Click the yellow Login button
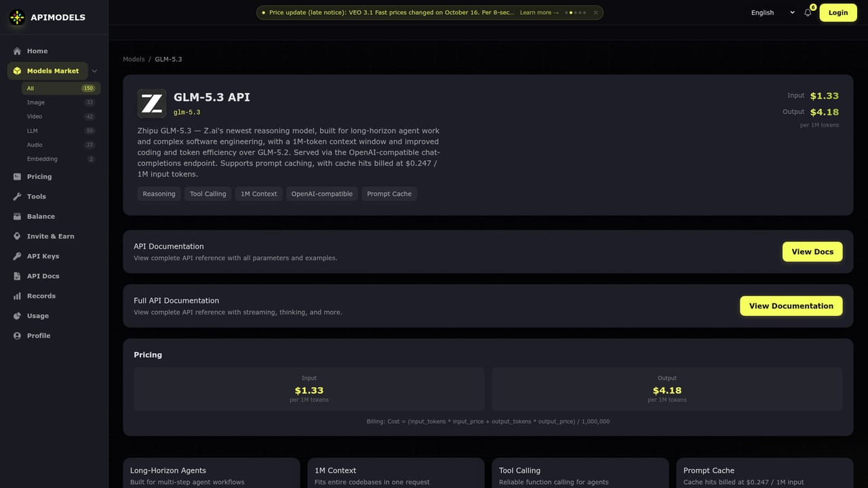The image size is (868, 488). click(838, 12)
